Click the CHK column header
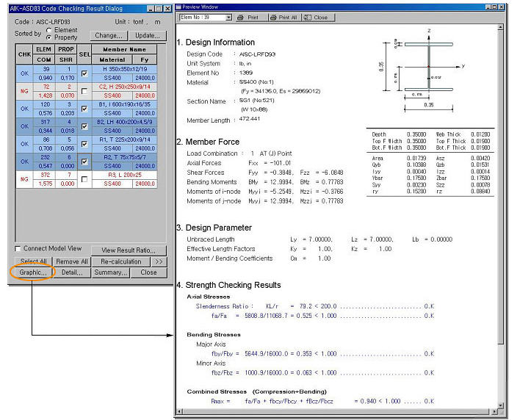Image resolution: width=520 pixels, height=420 pixels. [24, 54]
